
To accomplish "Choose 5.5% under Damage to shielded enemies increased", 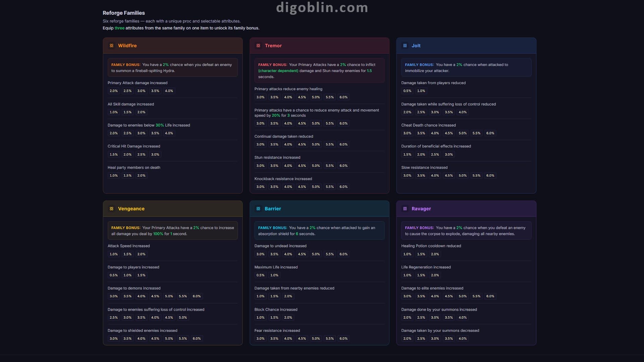I will [183, 339].
